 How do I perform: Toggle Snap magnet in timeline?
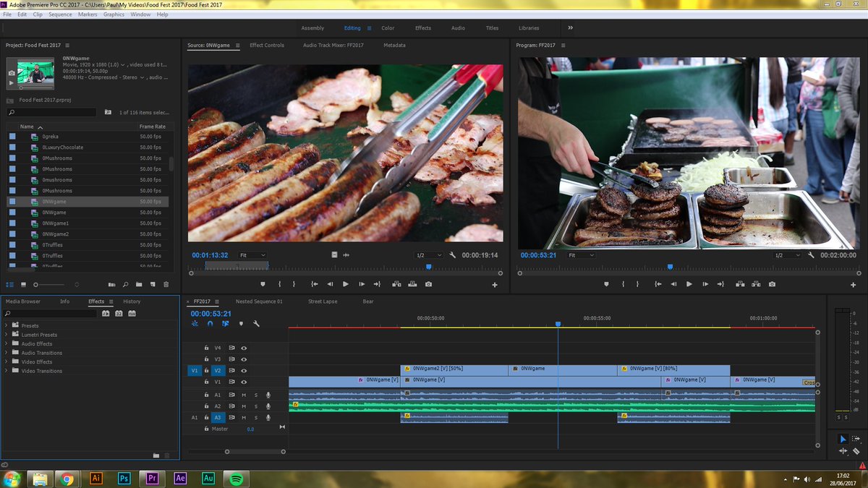(x=210, y=323)
